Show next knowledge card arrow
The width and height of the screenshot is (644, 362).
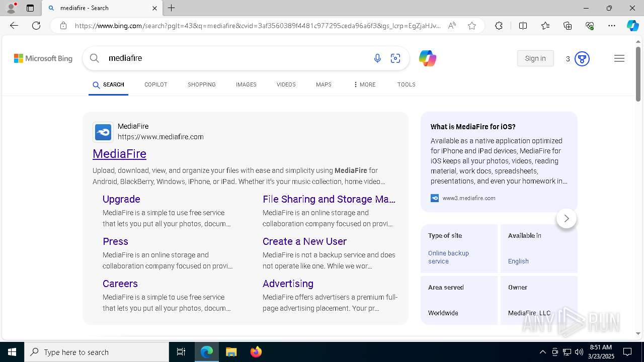(567, 218)
